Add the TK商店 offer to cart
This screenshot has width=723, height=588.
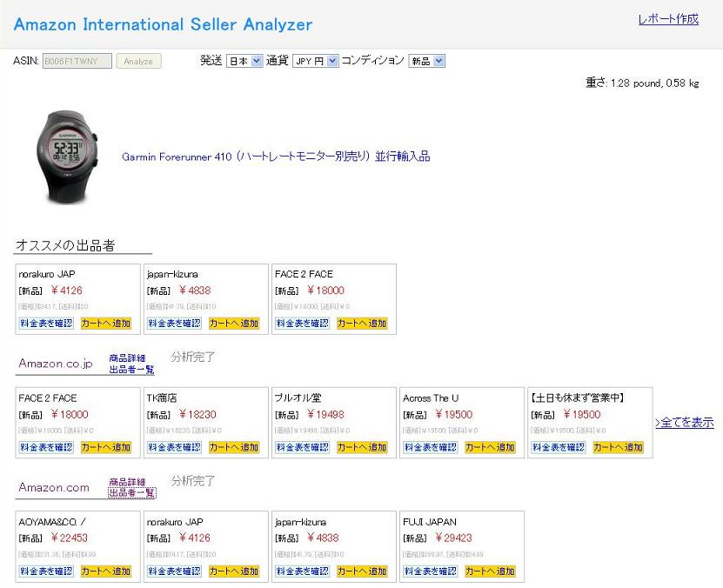tap(234, 447)
